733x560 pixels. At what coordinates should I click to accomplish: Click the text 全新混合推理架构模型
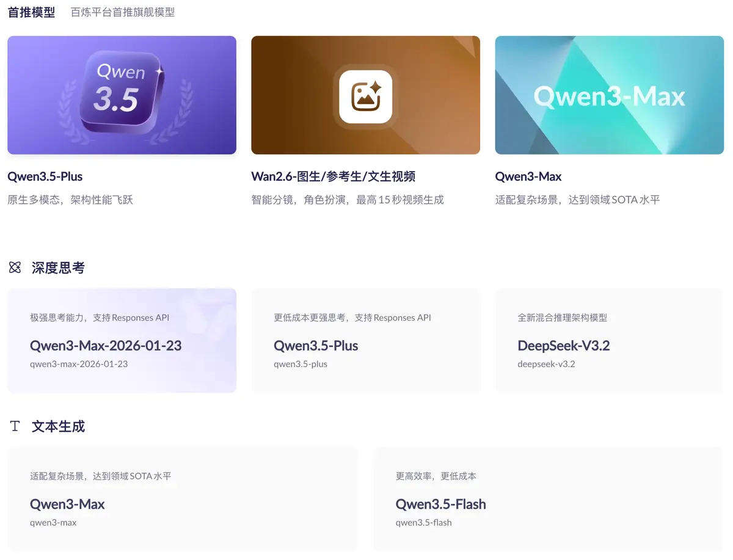562,318
